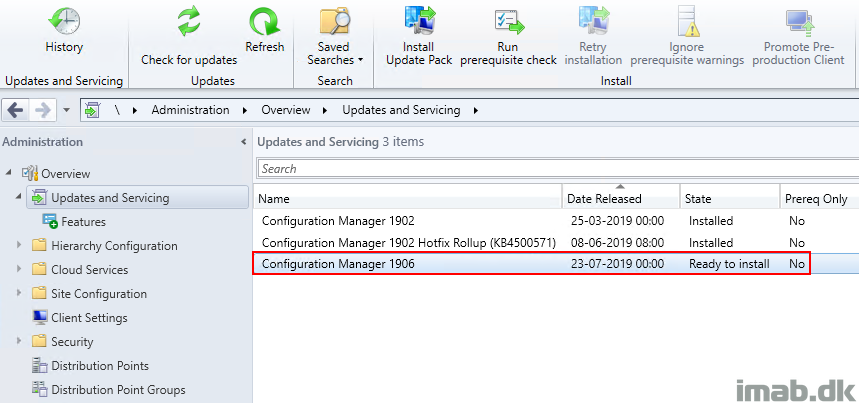
Task: Expand the Cloud Services node
Action: pyautogui.click(x=19, y=269)
